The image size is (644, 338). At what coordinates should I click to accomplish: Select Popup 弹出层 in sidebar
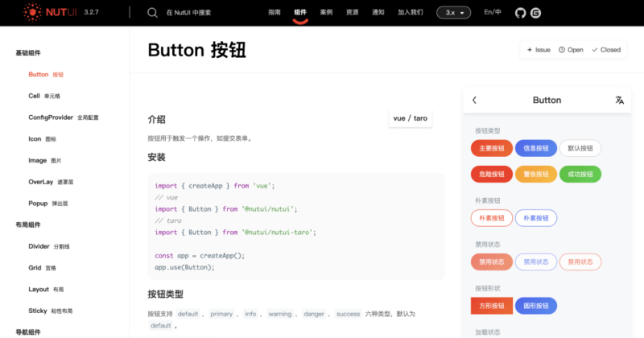(48, 204)
